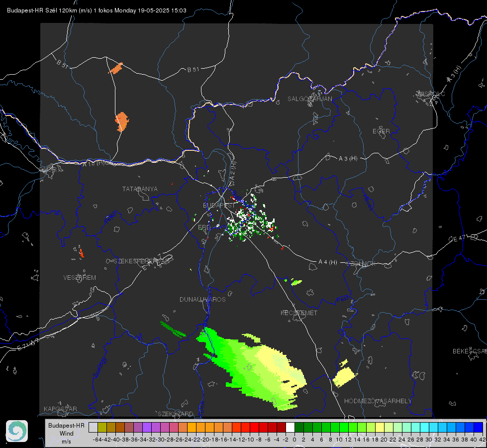The height and width of the screenshot is (448, 487).
Task: Click the bright green 10–12 legend swatch
Action: point(344,427)
